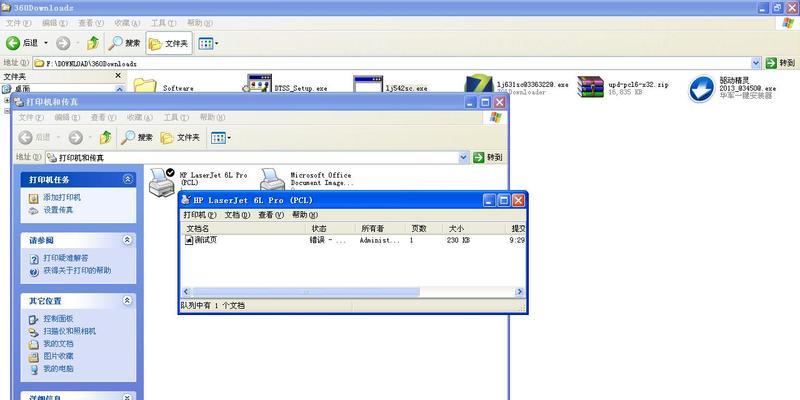Open 文档(D) menu in print queue window
Screen dimensions: 800x400
click(x=238, y=215)
